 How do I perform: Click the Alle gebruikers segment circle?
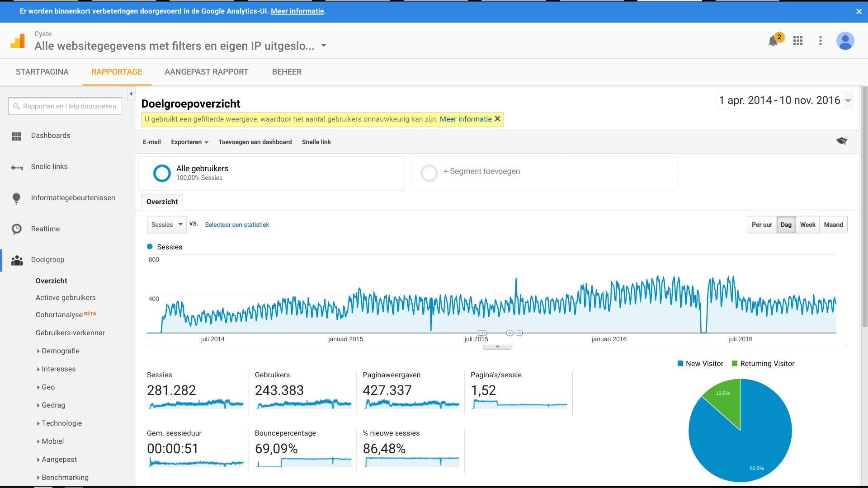tap(162, 173)
